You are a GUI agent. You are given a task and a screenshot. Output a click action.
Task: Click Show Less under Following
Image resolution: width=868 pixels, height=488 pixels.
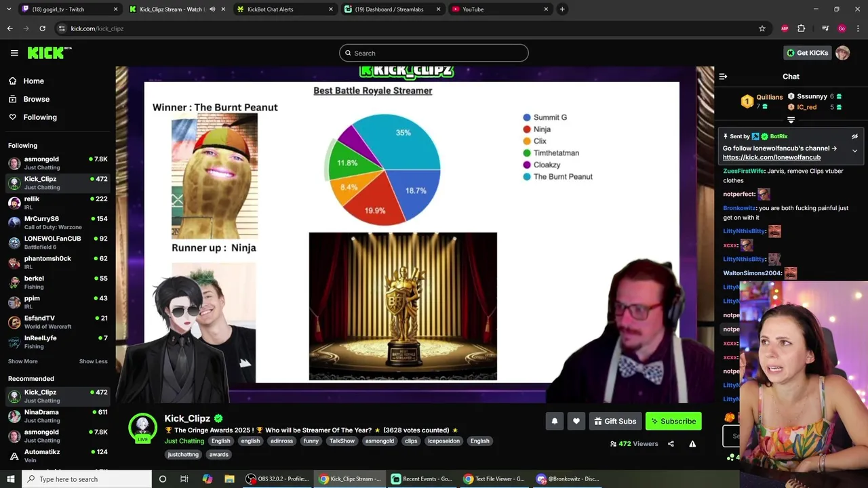click(x=94, y=361)
